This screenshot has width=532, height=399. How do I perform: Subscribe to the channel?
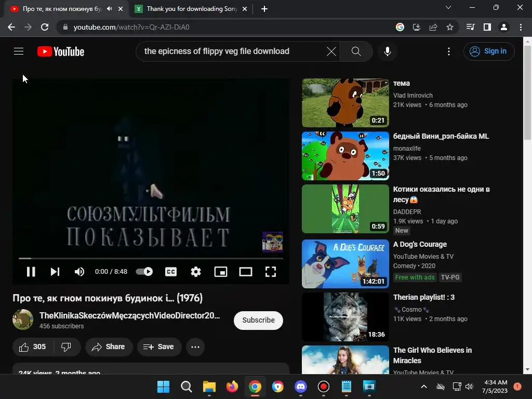coord(258,320)
